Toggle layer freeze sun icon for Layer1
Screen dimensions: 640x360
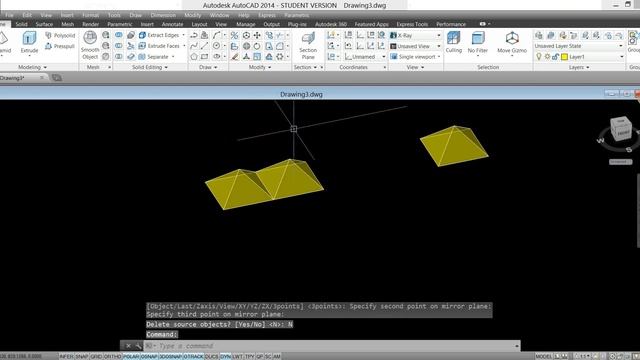point(547,57)
